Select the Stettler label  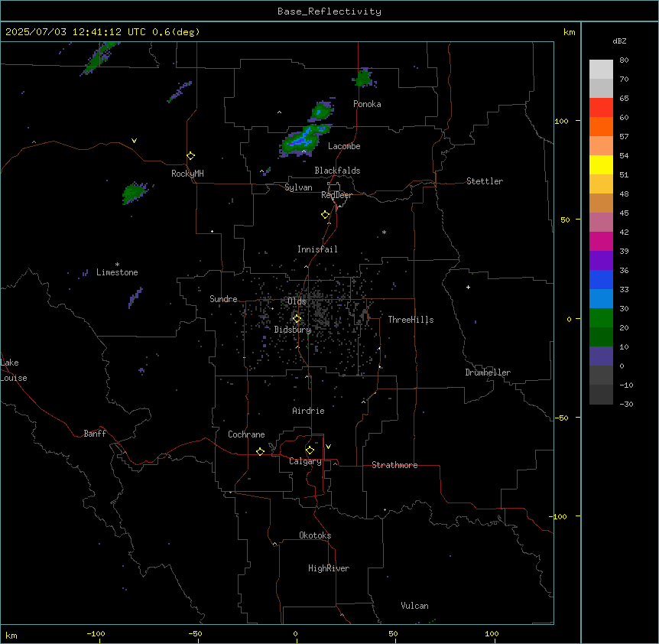485,181
